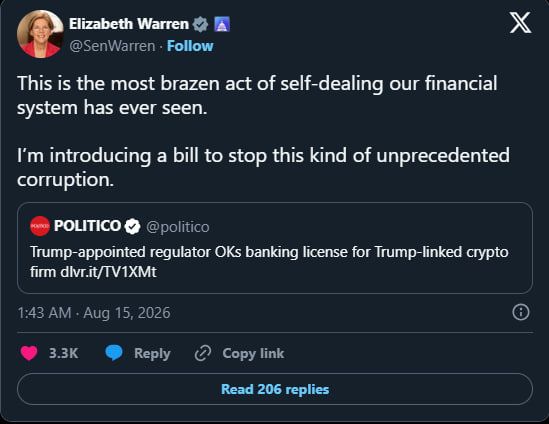Image resolution: width=549 pixels, height=424 pixels.
Task: Open the X logo link
Action: tap(520, 23)
